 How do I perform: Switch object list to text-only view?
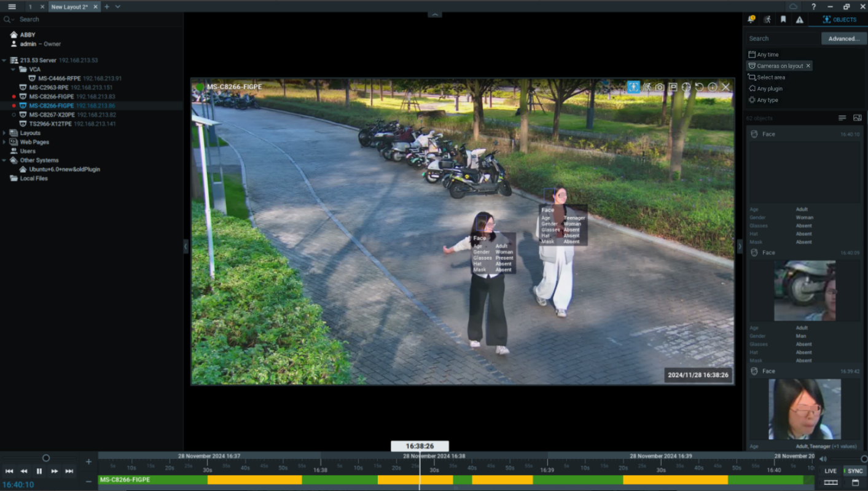click(x=842, y=118)
